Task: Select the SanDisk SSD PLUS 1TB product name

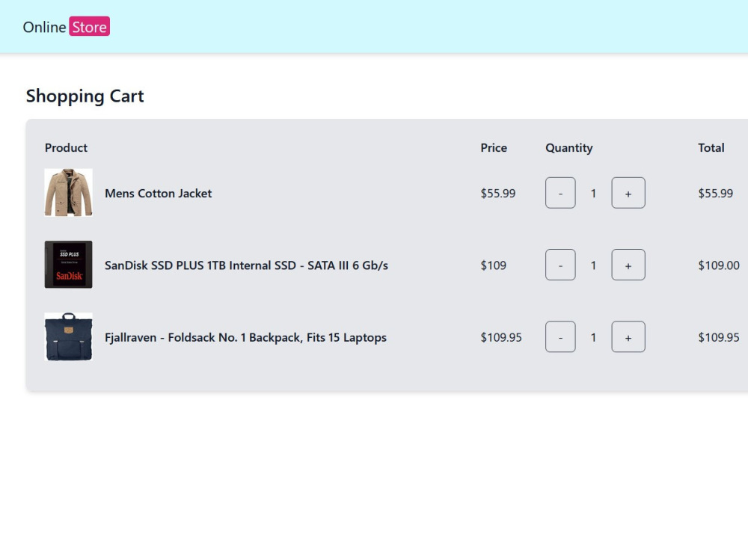Action: coord(246,265)
